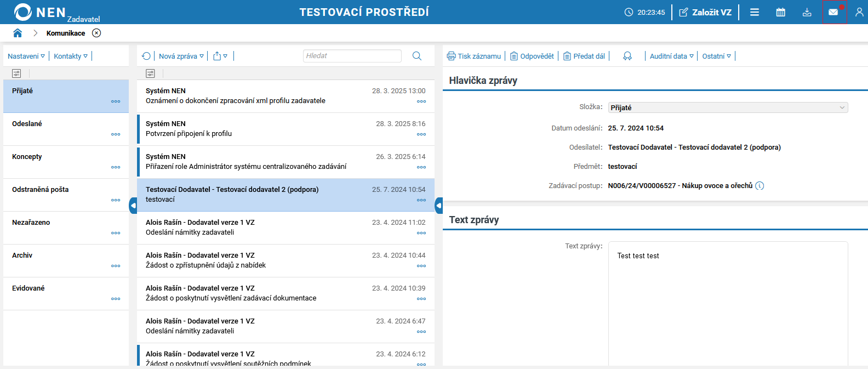Toggle filter settings above the message list
The image size is (868, 369).
click(x=150, y=73)
